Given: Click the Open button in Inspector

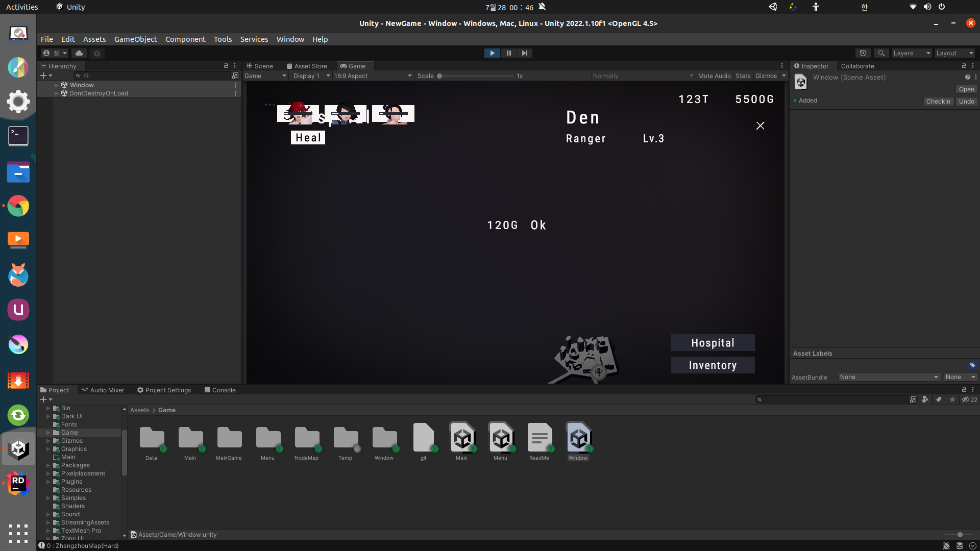Looking at the screenshot, I should [x=966, y=89].
